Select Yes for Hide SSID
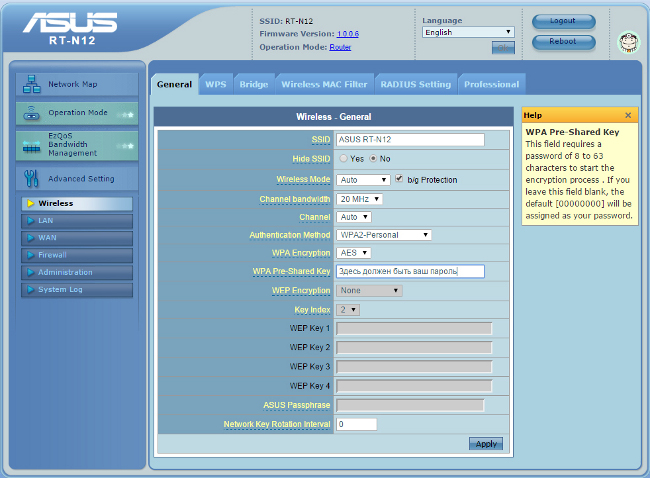 343,158
